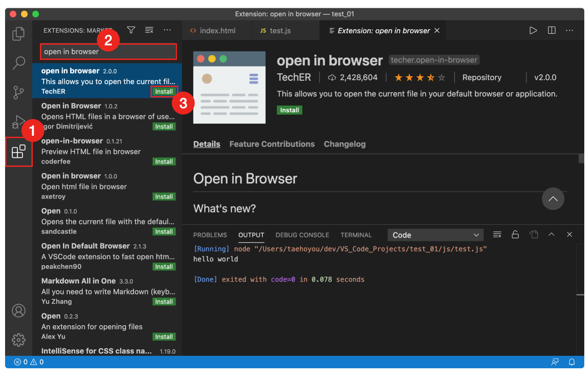This screenshot has width=588, height=373.
Task: Maximize the panel with chevron up
Action: point(551,234)
